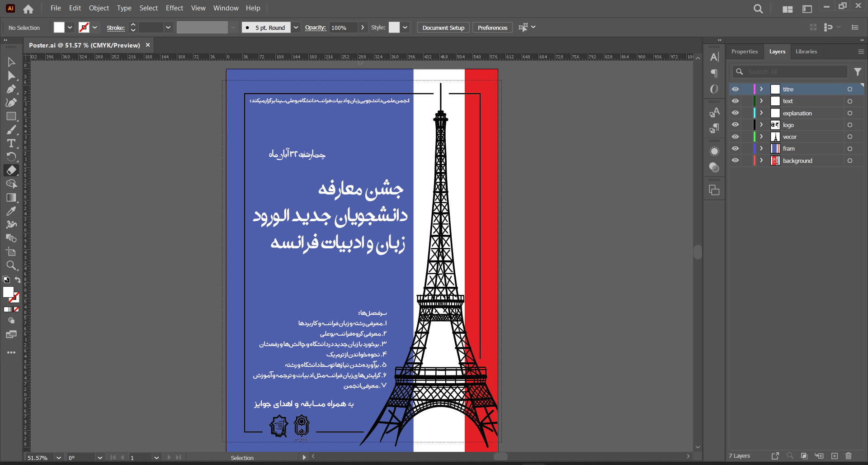Hide the titre layer
The height and width of the screenshot is (465, 868).
point(736,89)
